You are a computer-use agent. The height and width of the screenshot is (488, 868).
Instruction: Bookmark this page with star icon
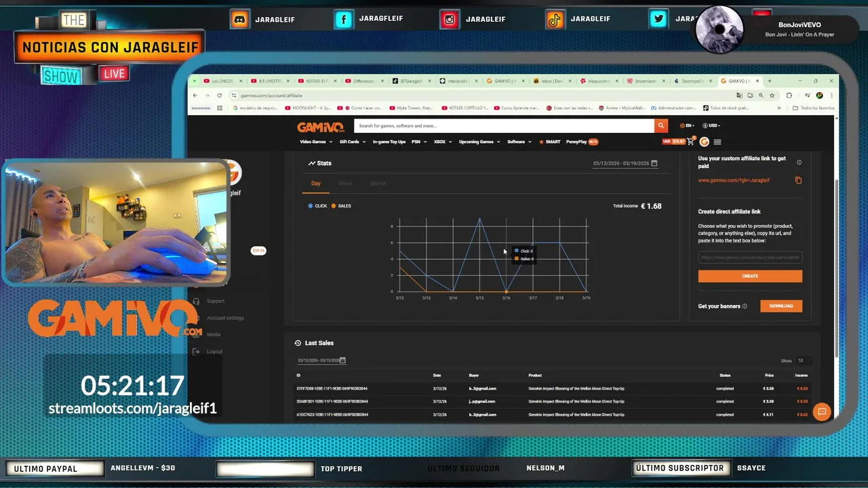(772, 96)
